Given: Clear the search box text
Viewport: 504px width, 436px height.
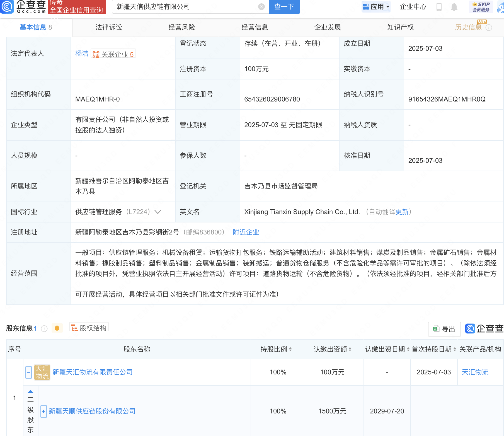Looking at the screenshot, I should (x=261, y=7).
